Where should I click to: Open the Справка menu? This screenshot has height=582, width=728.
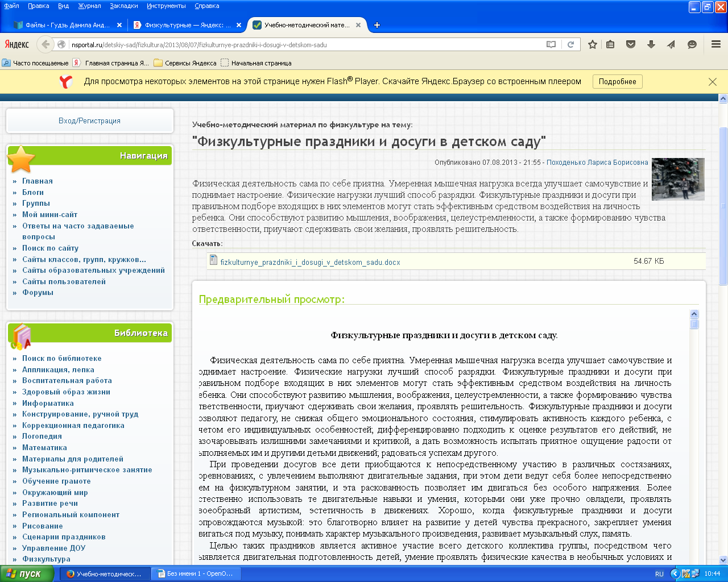coord(206,6)
